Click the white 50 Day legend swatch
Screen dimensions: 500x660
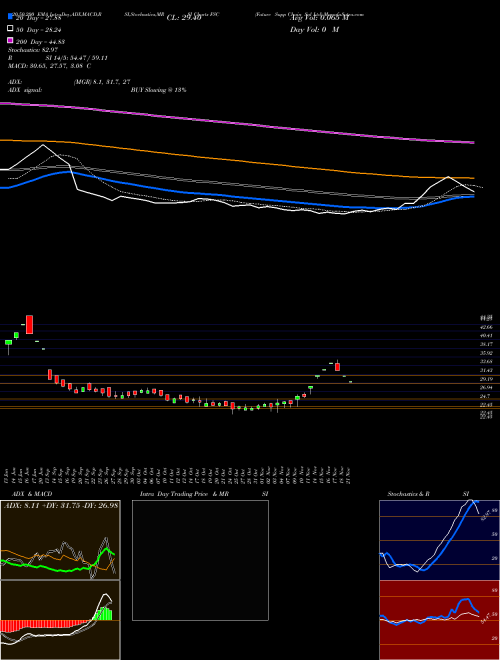click(x=10, y=29)
